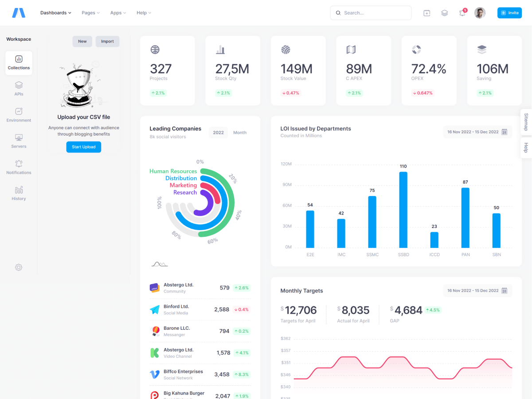Open the settings gear in sidebar
Screen dimensions: 532x399
(x=19, y=267)
